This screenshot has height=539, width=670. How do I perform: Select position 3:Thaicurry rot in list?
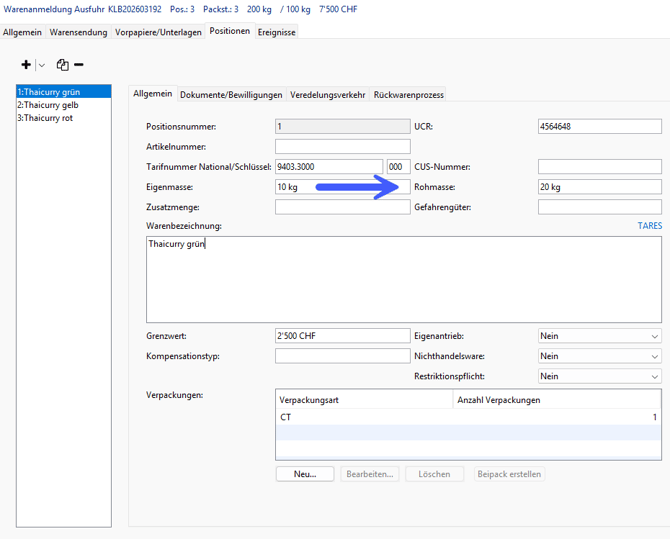(45, 118)
